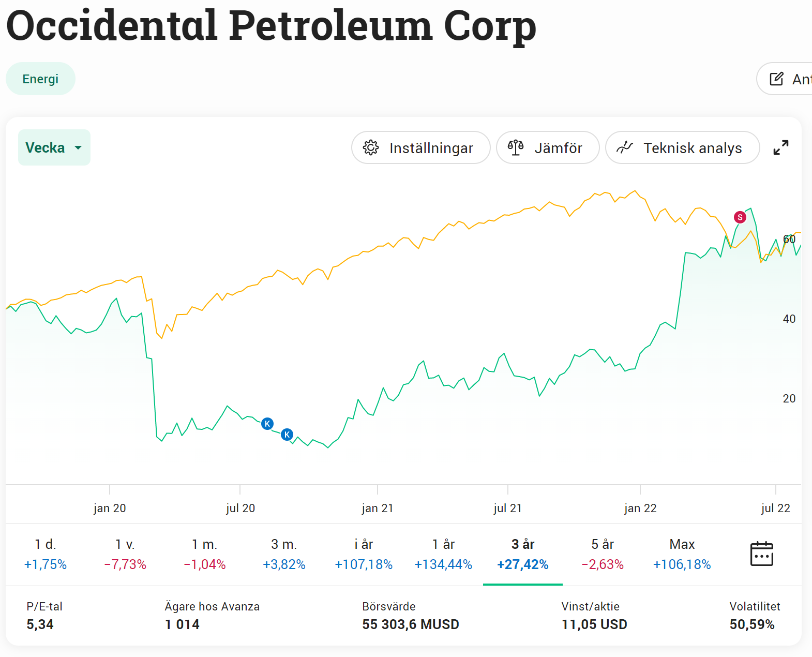The width and height of the screenshot is (812, 657).
Task: Select the 3 år period tab
Action: tap(523, 554)
